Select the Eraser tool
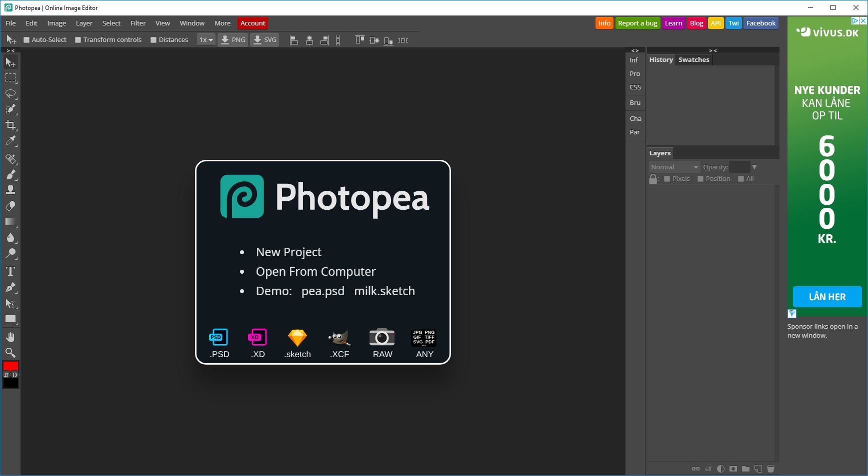Image resolution: width=868 pixels, height=476 pixels. tap(10, 206)
